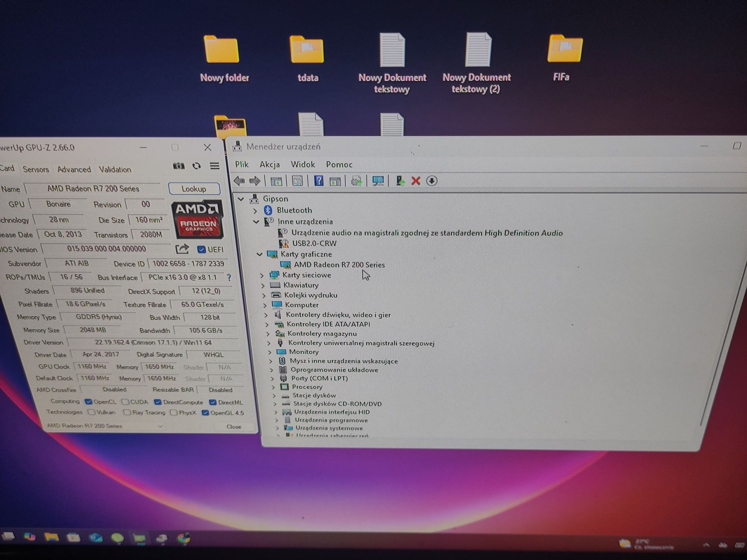Toggle the Vulkan checkbox
This screenshot has width=747, height=560.
pos(92,412)
